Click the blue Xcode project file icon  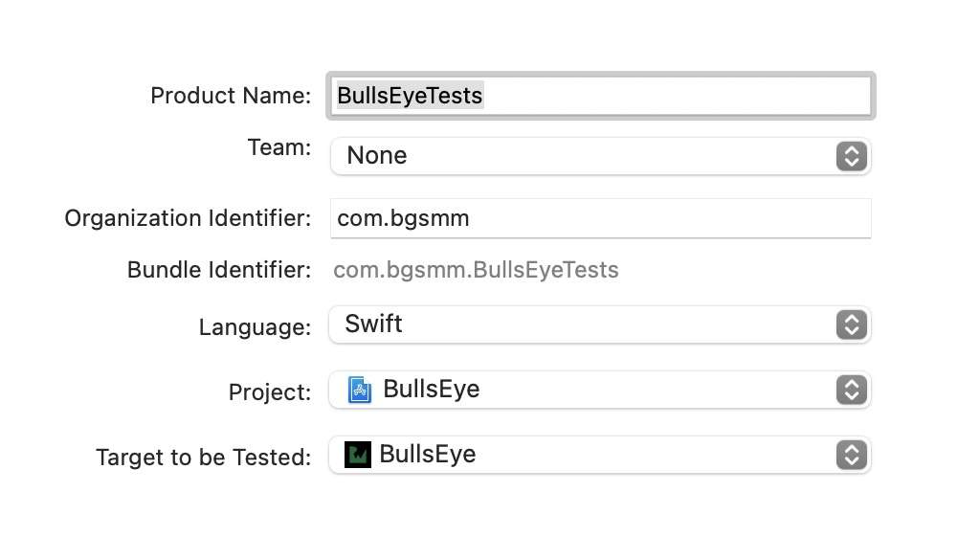click(360, 390)
